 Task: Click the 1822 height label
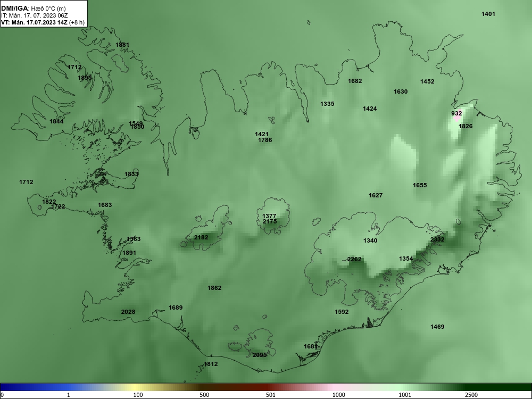tap(49, 202)
